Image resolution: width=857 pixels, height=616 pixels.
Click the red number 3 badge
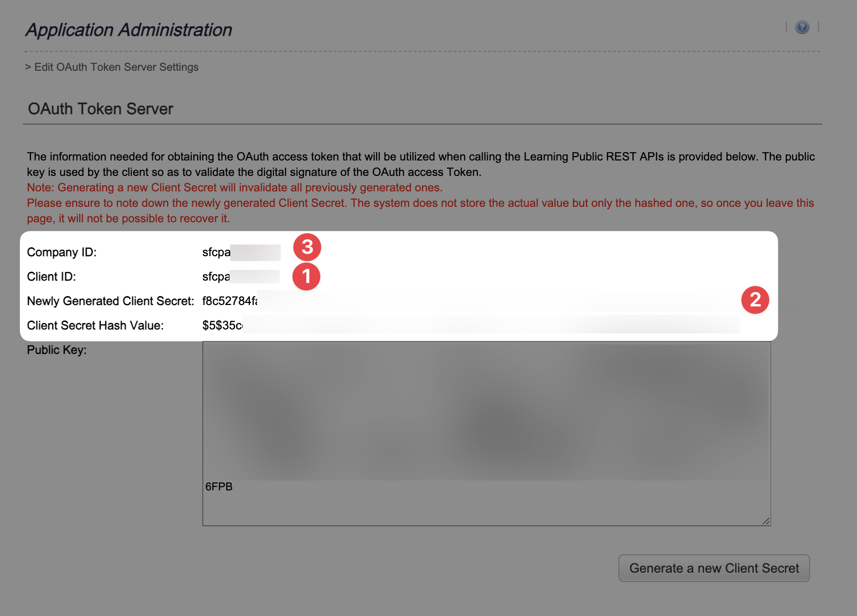[x=307, y=247]
